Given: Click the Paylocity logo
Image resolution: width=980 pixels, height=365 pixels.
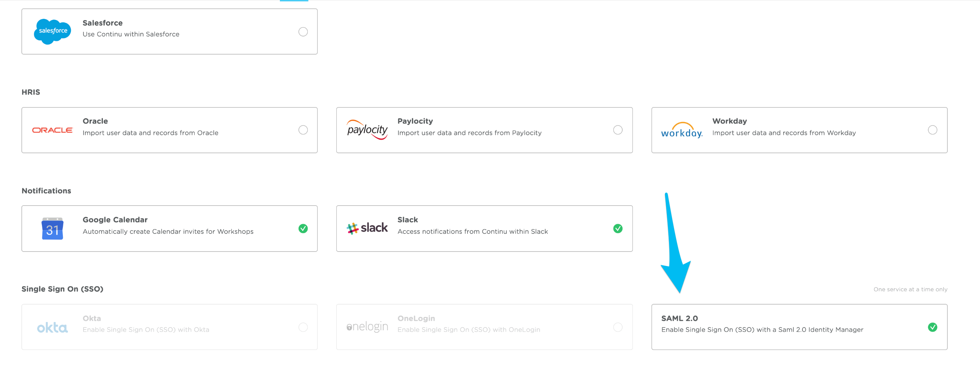Looking at the screenshot, I should [367, 130].
